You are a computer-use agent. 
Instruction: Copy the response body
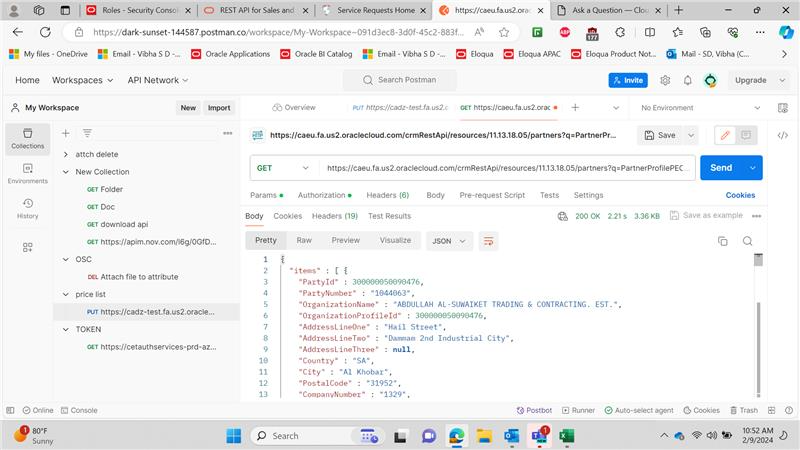[722, 241]
